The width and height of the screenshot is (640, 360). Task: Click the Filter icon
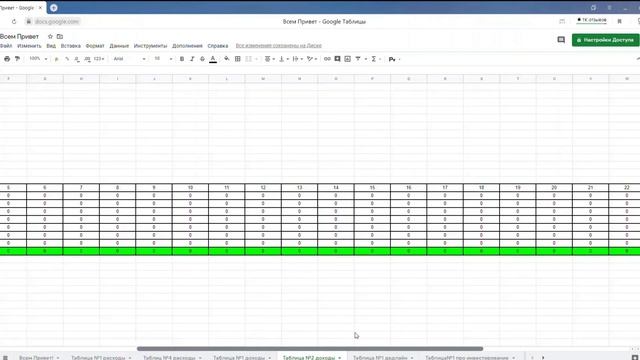(358, 59)
